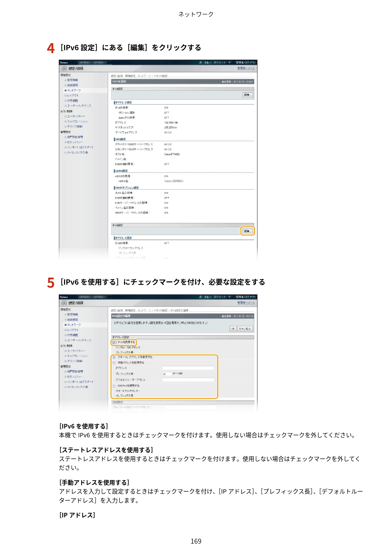Select レイアウト in step 5 sidebar
The image size is (392, 555).
pos(73,330)
